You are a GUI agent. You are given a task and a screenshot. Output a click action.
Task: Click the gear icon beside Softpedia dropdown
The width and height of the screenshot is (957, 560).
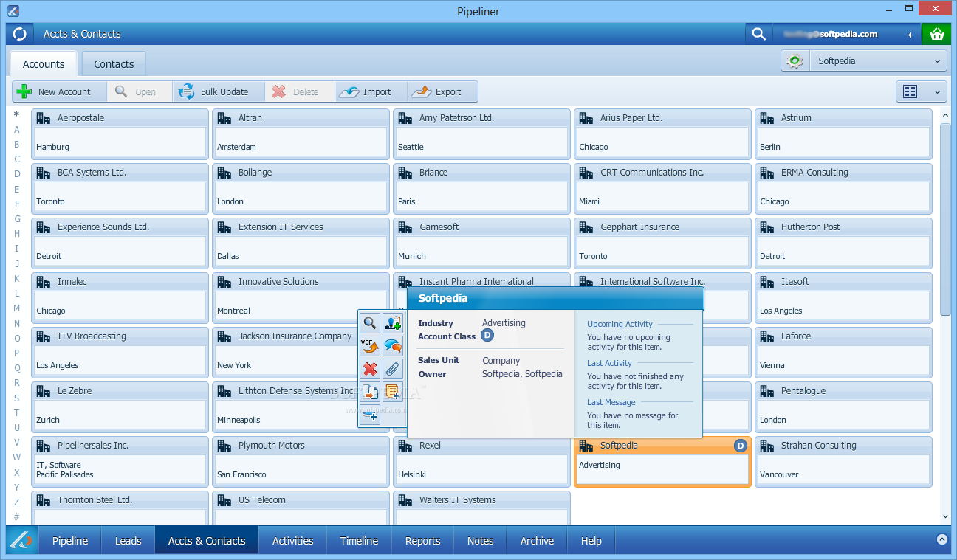coord(795,61)
